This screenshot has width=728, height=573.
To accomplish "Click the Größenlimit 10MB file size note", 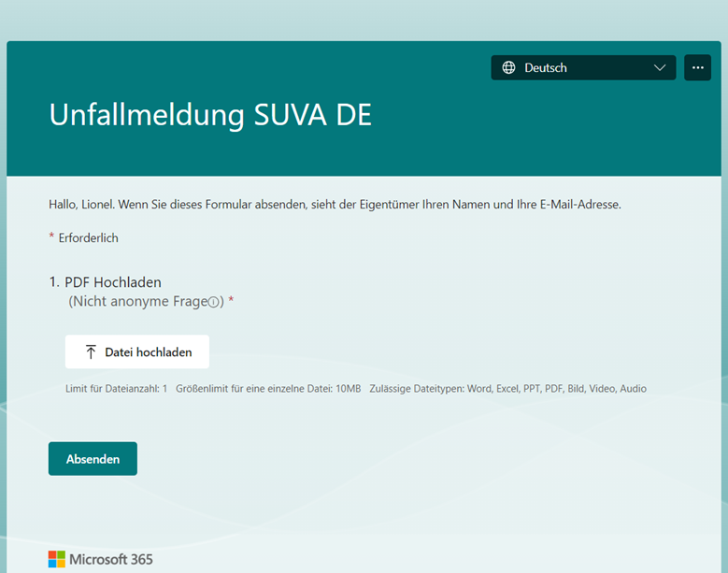I will [267, 389].
